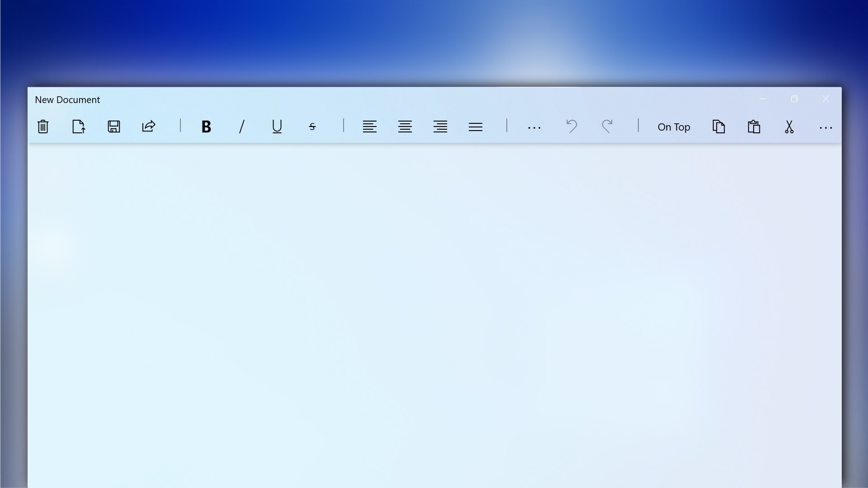Open the overflow menu on far right
Viewport: 868px width, 488px height.
pos(826,127)
